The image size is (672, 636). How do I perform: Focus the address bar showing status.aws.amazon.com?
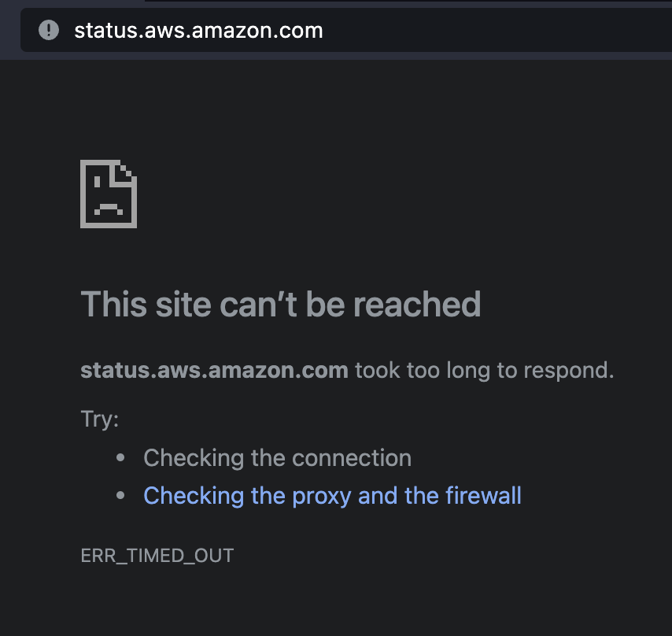[x=198, y=31]
